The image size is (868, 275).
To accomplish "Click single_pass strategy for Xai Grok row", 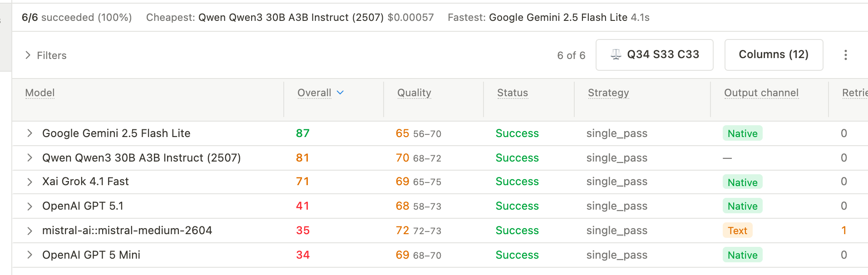I will point(617,182).
